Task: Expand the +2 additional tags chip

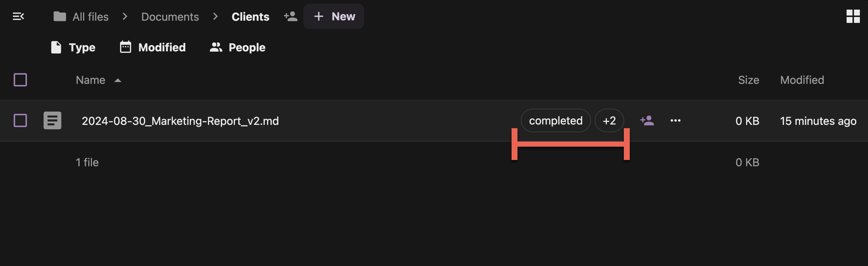Action: [609, 120]
